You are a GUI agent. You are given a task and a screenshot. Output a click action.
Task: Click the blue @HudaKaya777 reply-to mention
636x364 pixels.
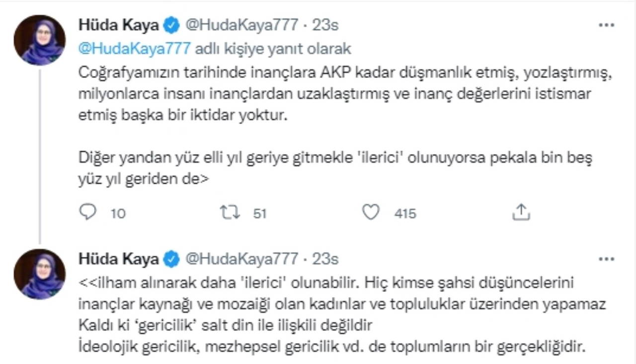point(135,49)
